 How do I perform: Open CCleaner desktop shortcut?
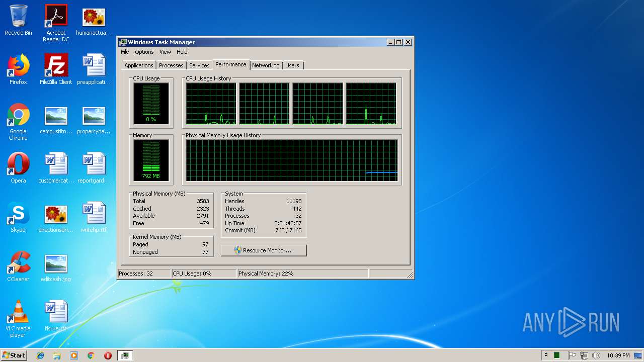[18, 267]
